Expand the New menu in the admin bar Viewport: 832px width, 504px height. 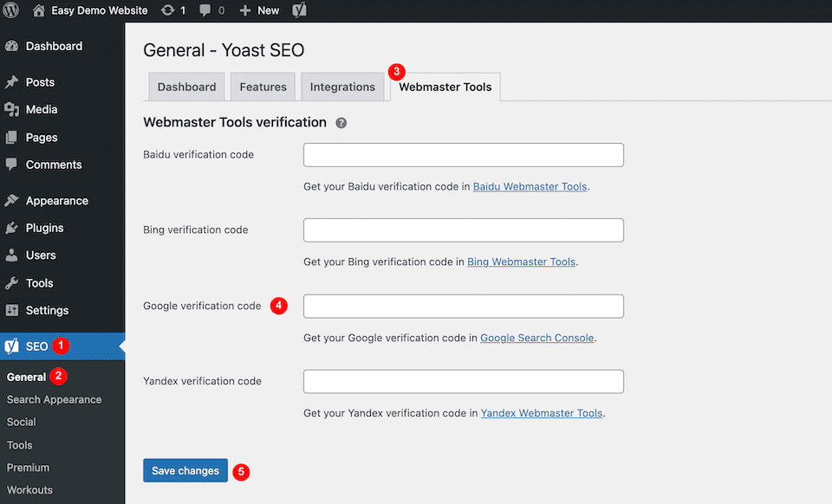(257, 10)
